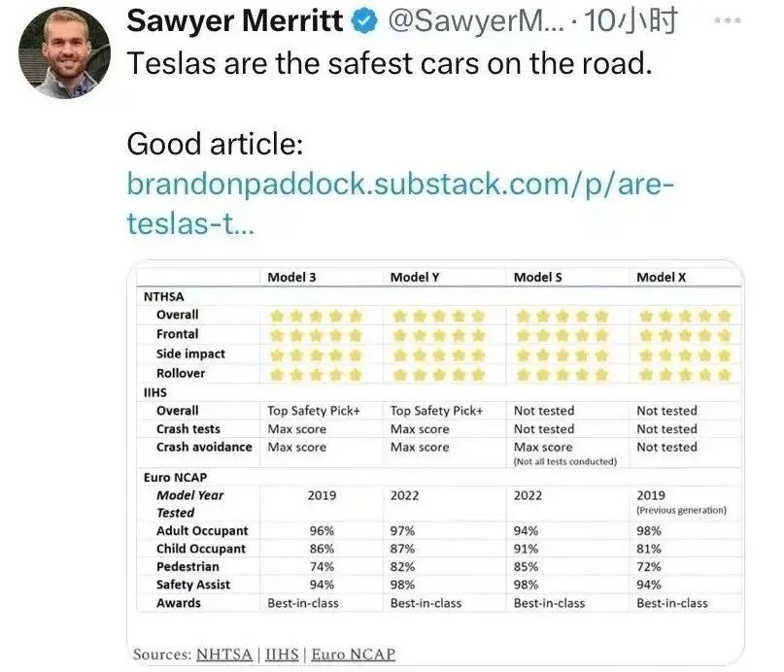Click the Model S column header
The image size is (784, 672).
click(538, 278)
